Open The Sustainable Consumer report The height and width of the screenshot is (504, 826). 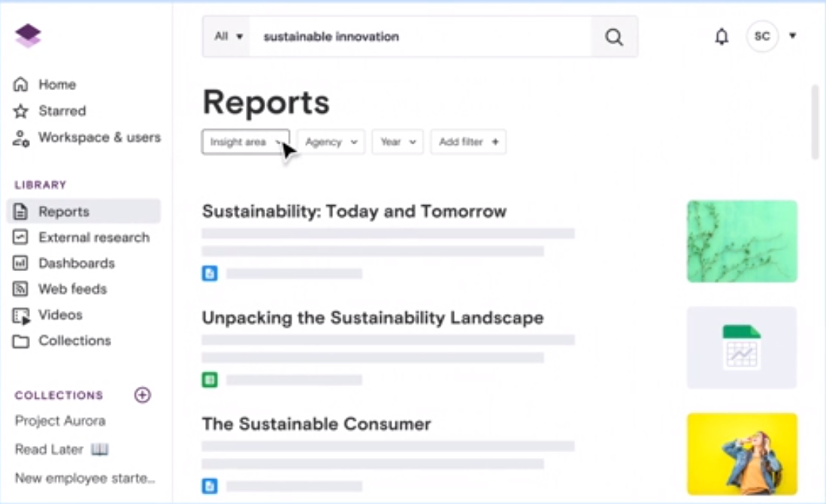(316, 424)
